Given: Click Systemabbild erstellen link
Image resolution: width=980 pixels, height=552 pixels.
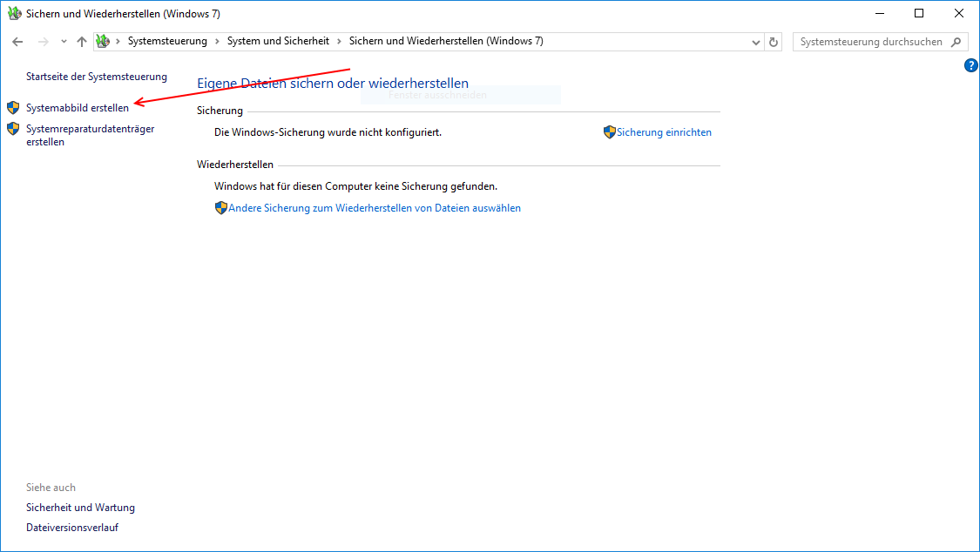Looking at the screenshot, I should coord(78,108).
